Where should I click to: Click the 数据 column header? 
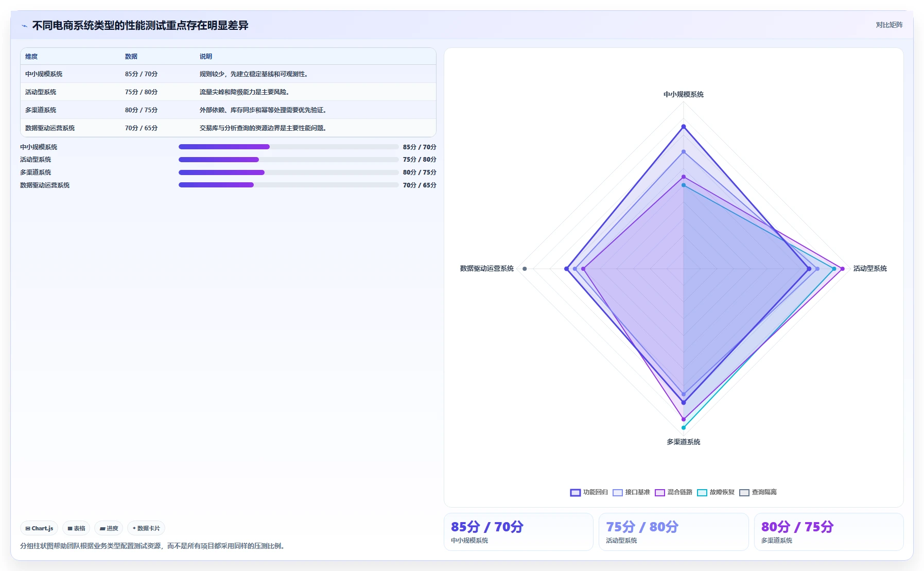(131, 57)
